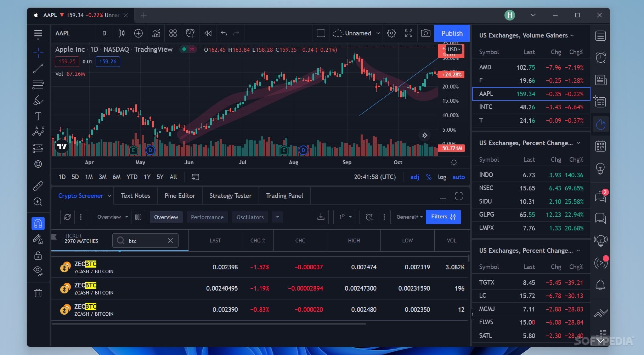
Task: Open the USD currency dropdown
Action: pyautogui.click(x=454, y=50)
